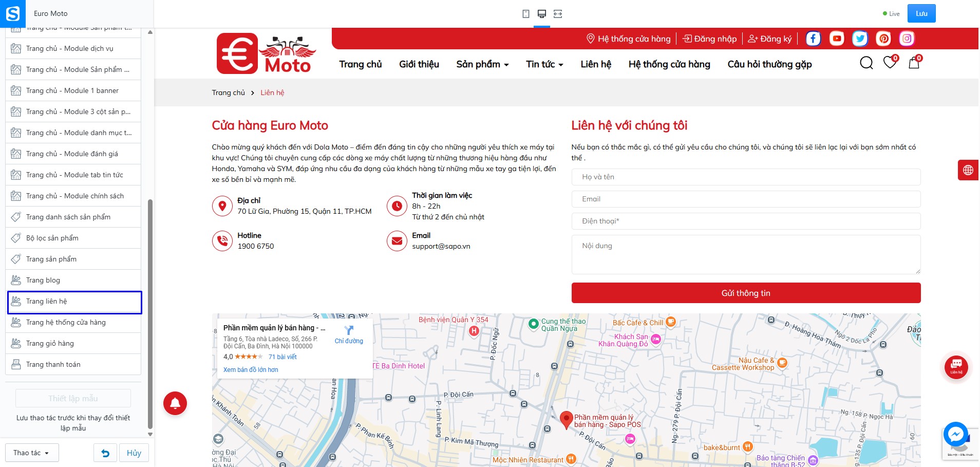Click the round red floating chat button
The height and width of the screenshot is (467, 980).
[x=956, y=367]
